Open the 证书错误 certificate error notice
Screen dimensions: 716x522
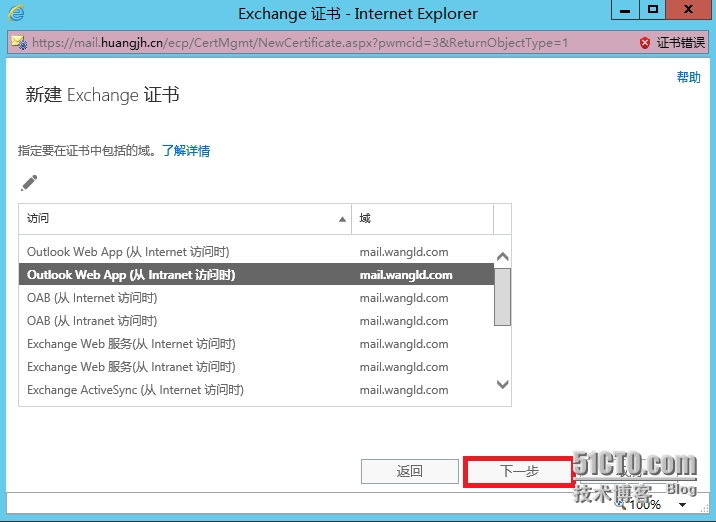click(680, 43)
